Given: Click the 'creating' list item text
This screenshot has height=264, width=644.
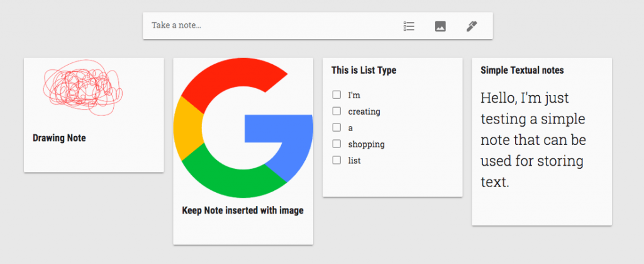Looking at the screenshot, I should pyautogui.click(x=364, y=112).
